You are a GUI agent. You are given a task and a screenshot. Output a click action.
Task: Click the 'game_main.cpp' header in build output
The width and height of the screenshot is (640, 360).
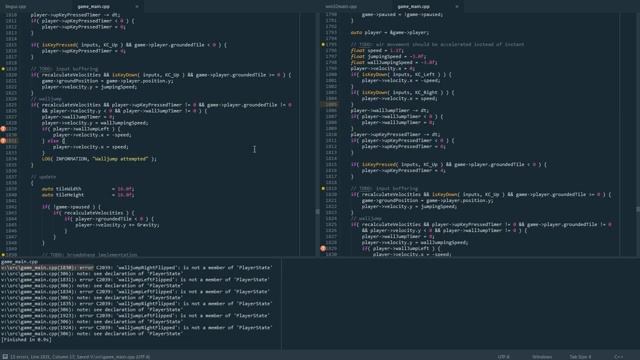tap(19, 262)
